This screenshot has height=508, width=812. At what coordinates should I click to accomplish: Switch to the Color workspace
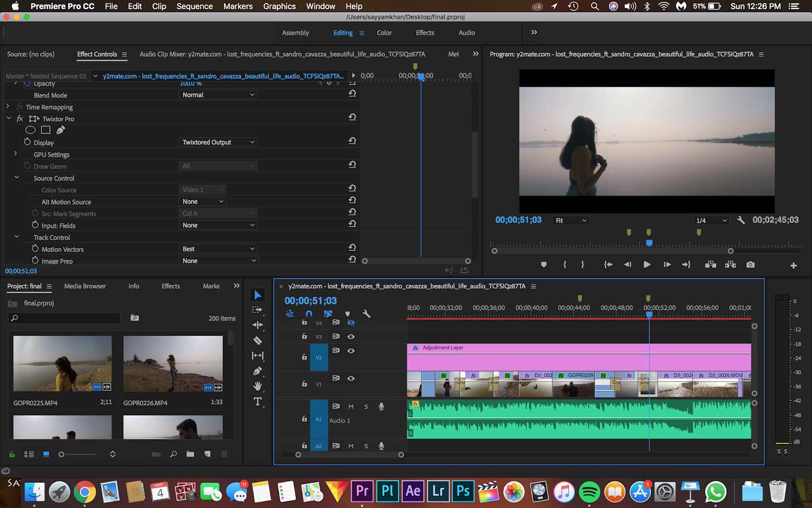click(384, 33)
